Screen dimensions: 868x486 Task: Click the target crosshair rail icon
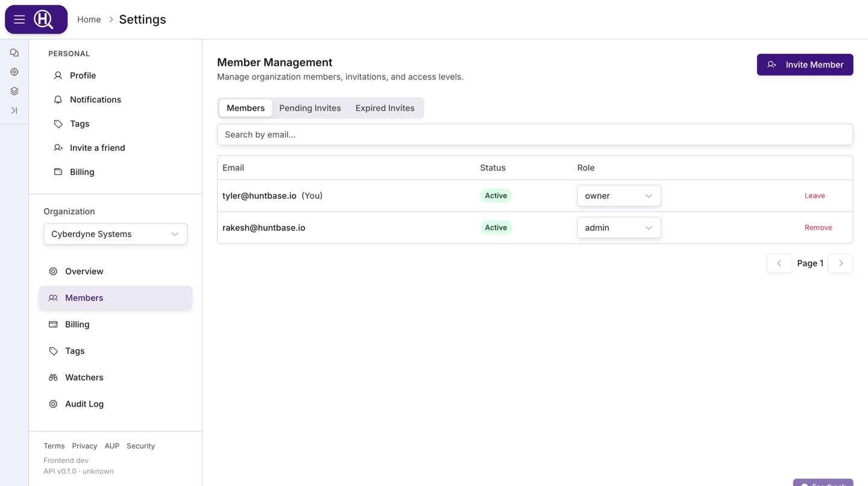14,72
